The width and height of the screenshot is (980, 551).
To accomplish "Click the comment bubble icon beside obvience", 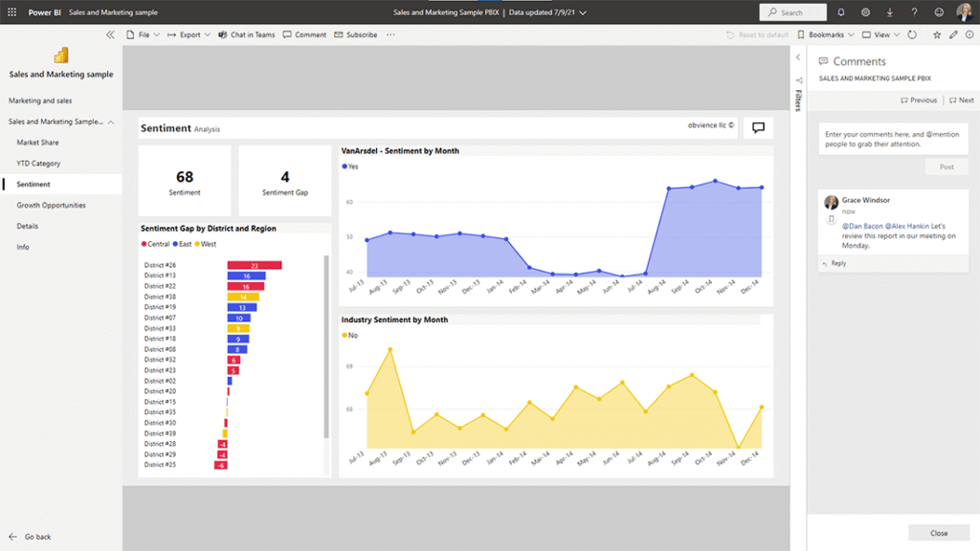I will (x=758, y=127).
